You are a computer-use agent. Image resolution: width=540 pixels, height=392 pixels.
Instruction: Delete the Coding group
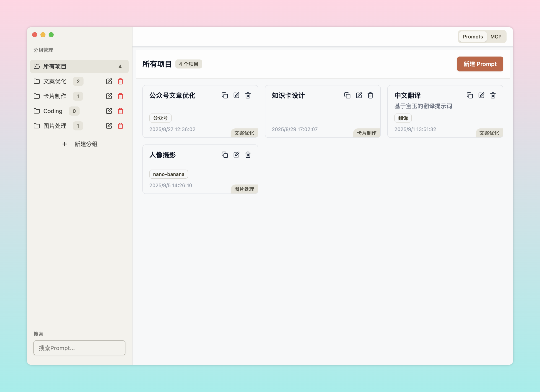120,111
